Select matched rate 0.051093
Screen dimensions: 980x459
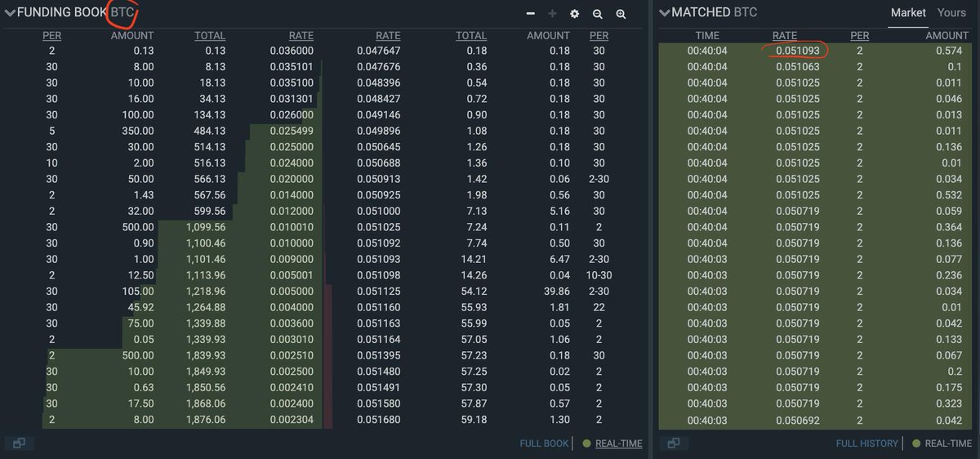click(x=798, y=51)
